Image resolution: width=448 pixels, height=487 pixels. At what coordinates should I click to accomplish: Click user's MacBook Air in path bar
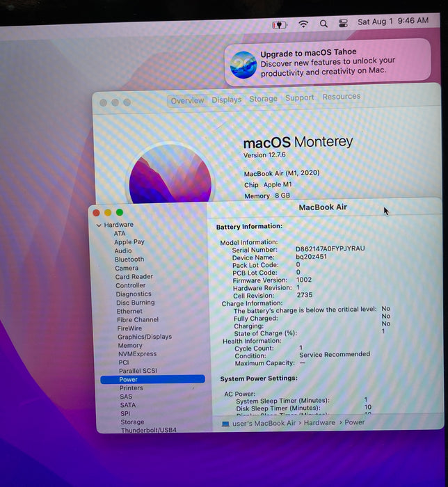pyautogui.click(x=264, y=423)
